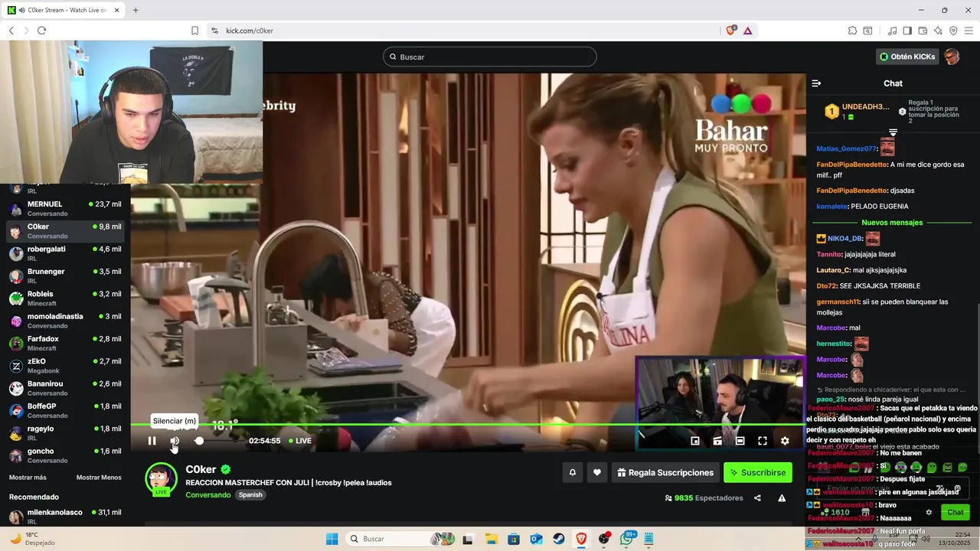980x551 pixels.
Task: Click germansch11 username in chat
Action: click(x=838, y=302)
